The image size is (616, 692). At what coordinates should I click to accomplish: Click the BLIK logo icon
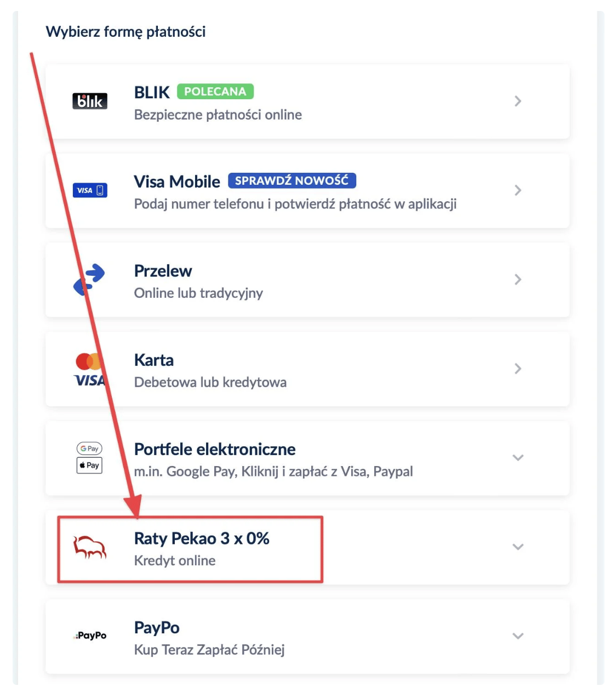point(90,101)
